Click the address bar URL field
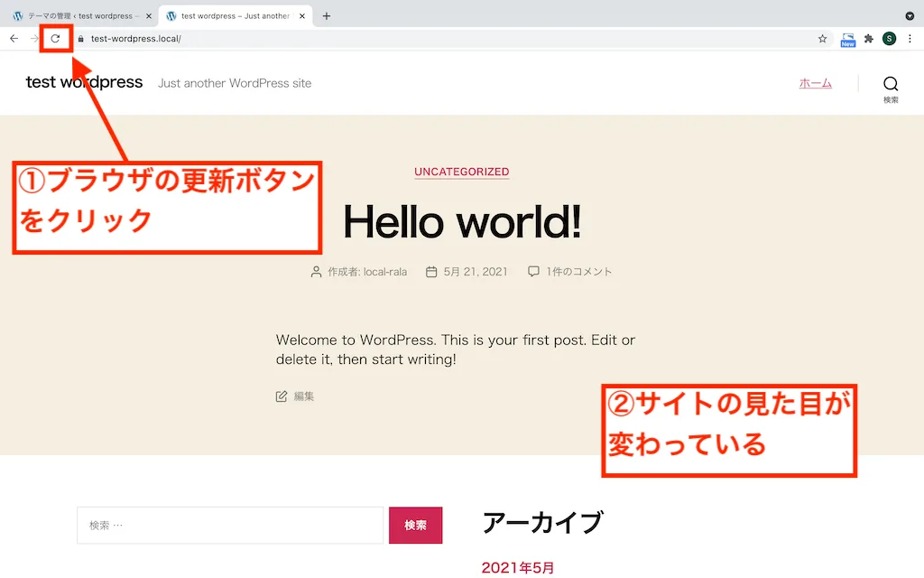 [448, 38]
